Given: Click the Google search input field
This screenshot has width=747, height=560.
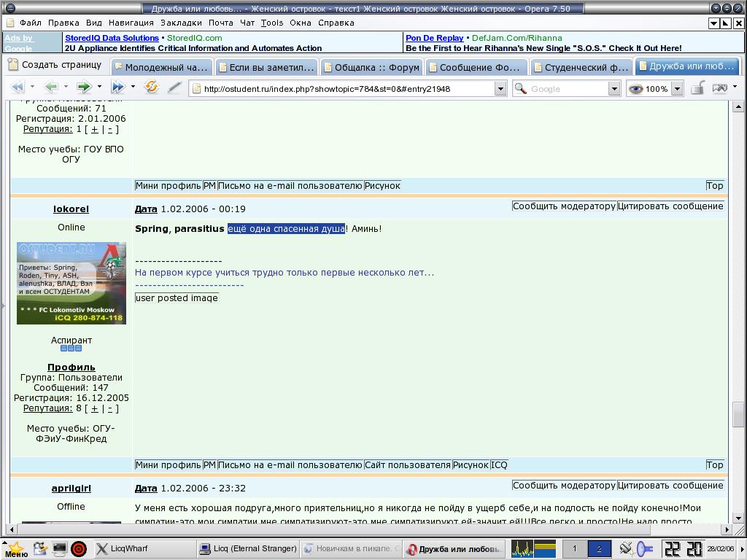Looking at the screenshot, I should tap(568, 88).
